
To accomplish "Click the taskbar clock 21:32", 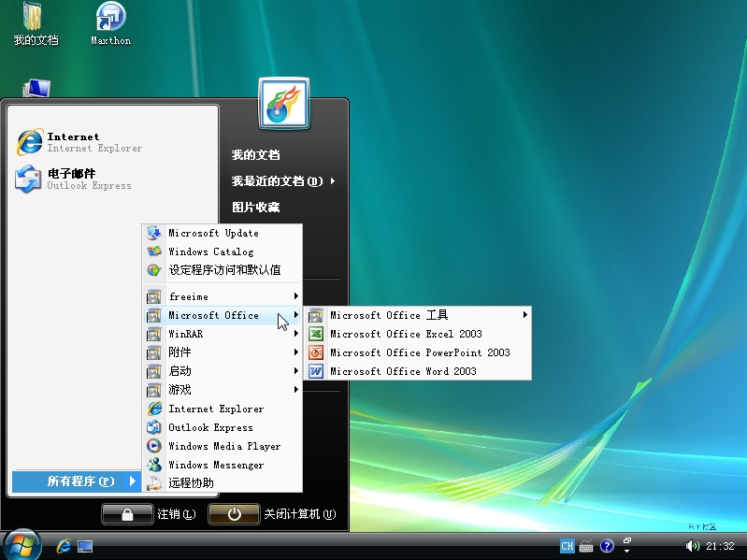I will point(720,546).
